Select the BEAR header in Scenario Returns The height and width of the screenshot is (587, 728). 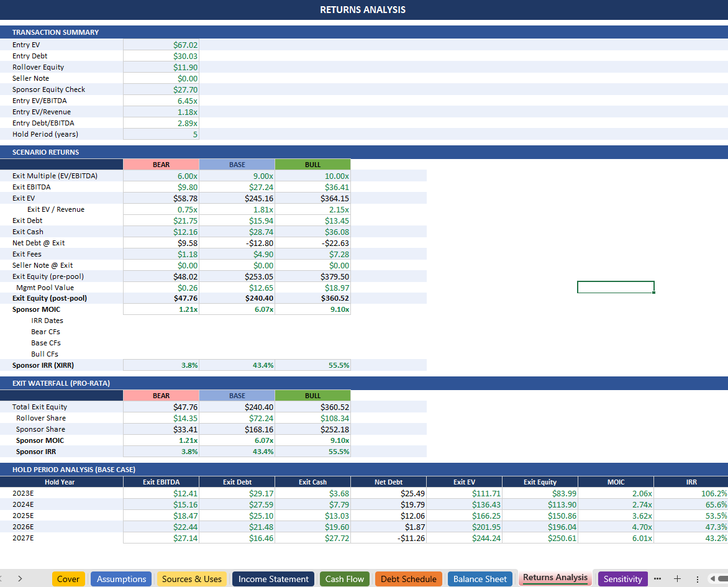point(161,165)
